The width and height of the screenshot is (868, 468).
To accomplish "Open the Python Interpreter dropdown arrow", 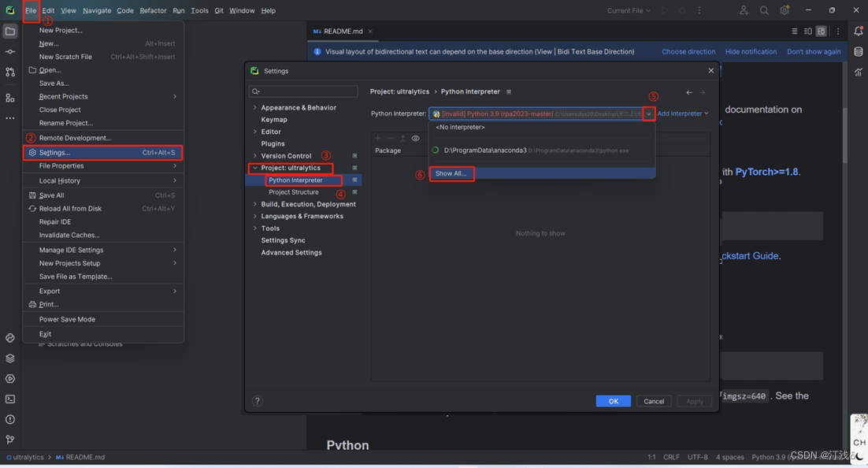I will pos(649,114).
